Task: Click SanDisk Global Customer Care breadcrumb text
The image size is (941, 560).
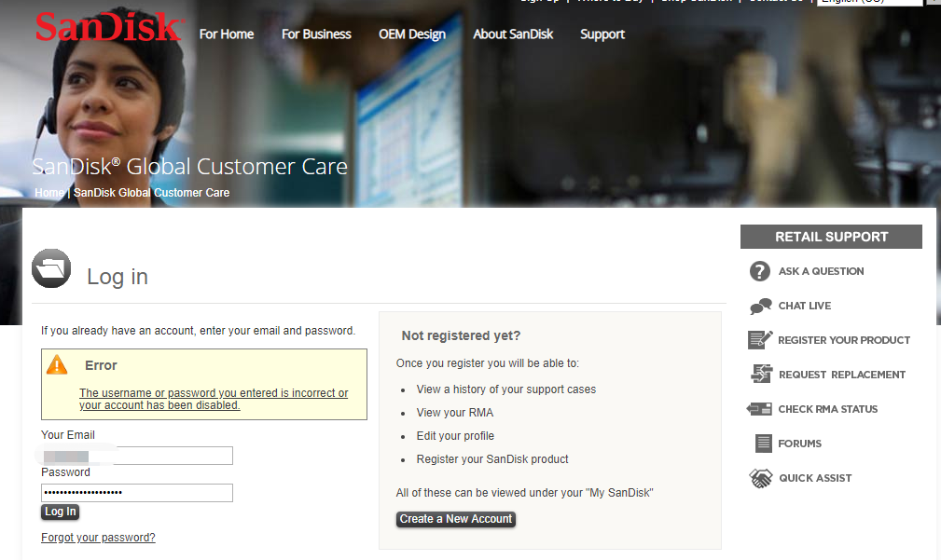Action: [x=151, y=193]
